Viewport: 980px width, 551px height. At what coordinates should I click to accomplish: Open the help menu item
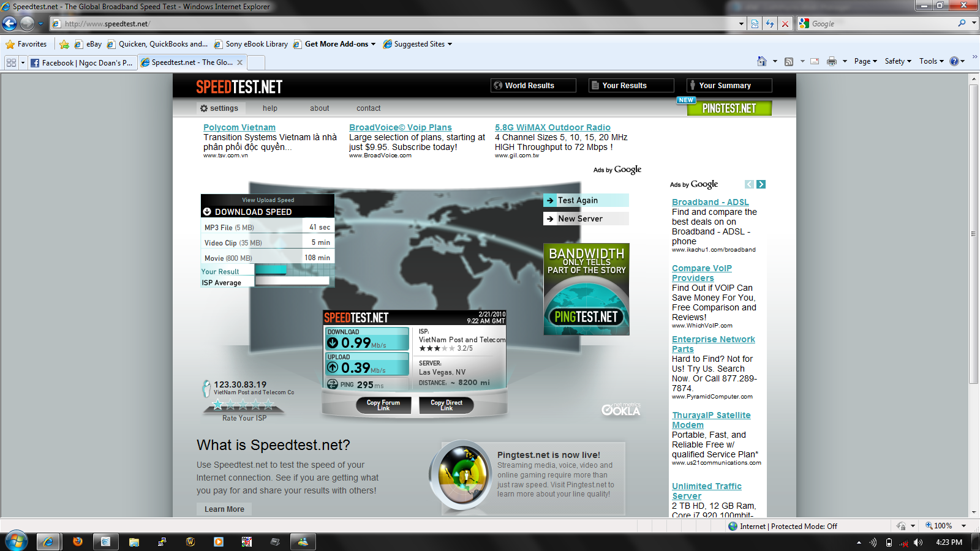click(x=270, y=108)
